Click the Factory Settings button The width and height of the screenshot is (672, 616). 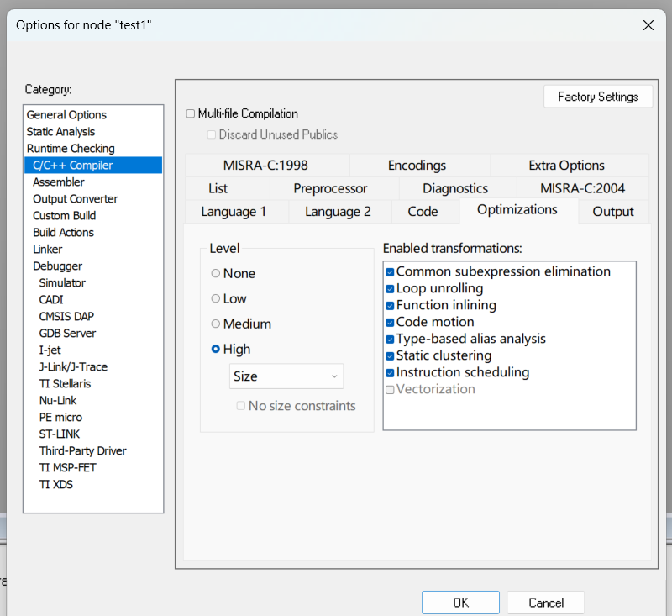(x=598, y=97)
